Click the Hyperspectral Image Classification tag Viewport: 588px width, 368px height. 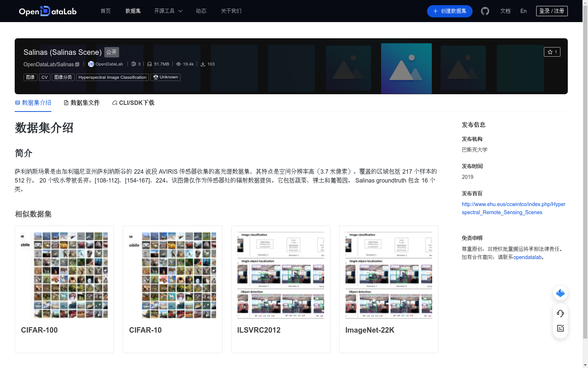click(x=112, y=77)
